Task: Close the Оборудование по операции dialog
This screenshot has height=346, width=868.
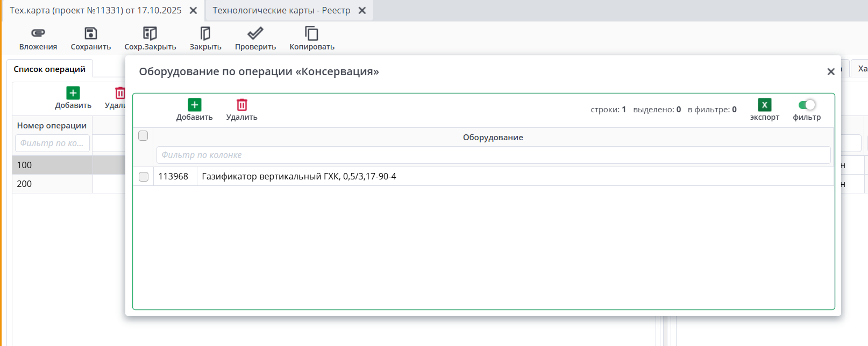Action: (x=831, y=71)
